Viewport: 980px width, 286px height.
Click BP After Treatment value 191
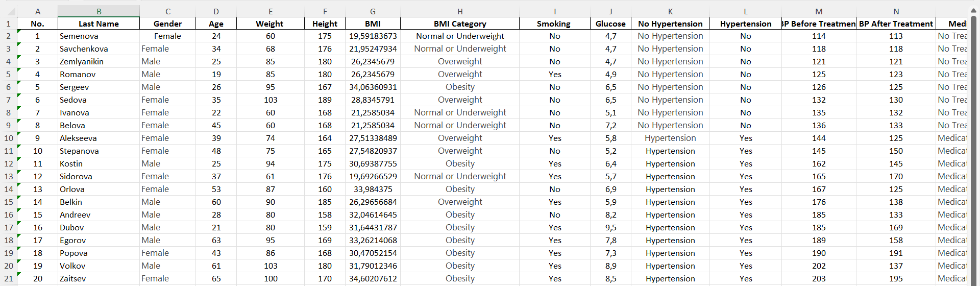896,253
